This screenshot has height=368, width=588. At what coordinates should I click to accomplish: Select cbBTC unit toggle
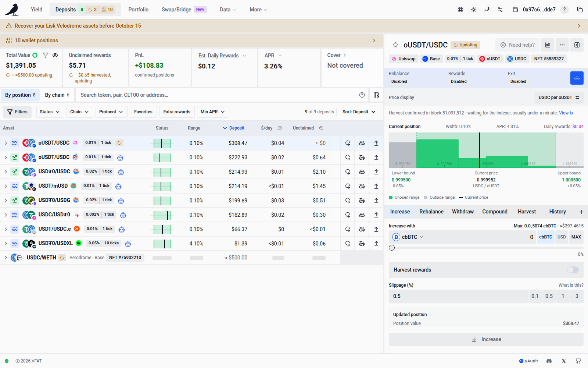click(546, 237)
